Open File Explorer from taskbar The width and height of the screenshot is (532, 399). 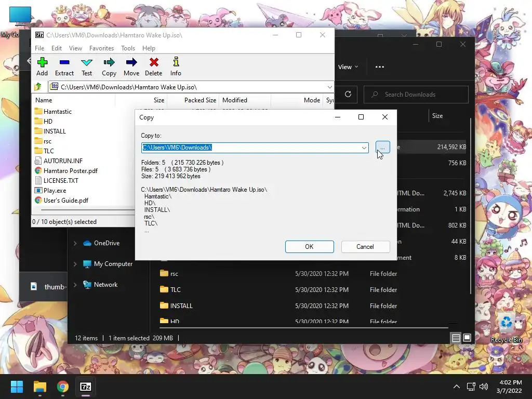(39, 387)
